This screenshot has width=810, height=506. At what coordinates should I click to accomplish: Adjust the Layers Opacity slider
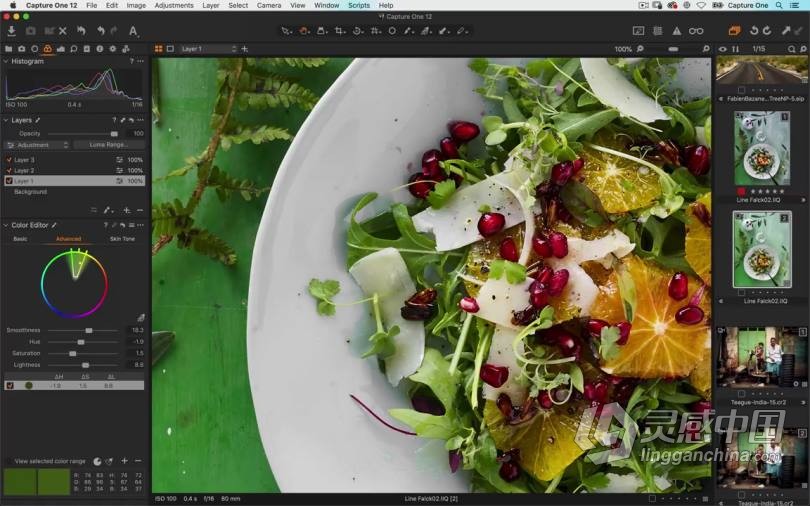[83, 134]
